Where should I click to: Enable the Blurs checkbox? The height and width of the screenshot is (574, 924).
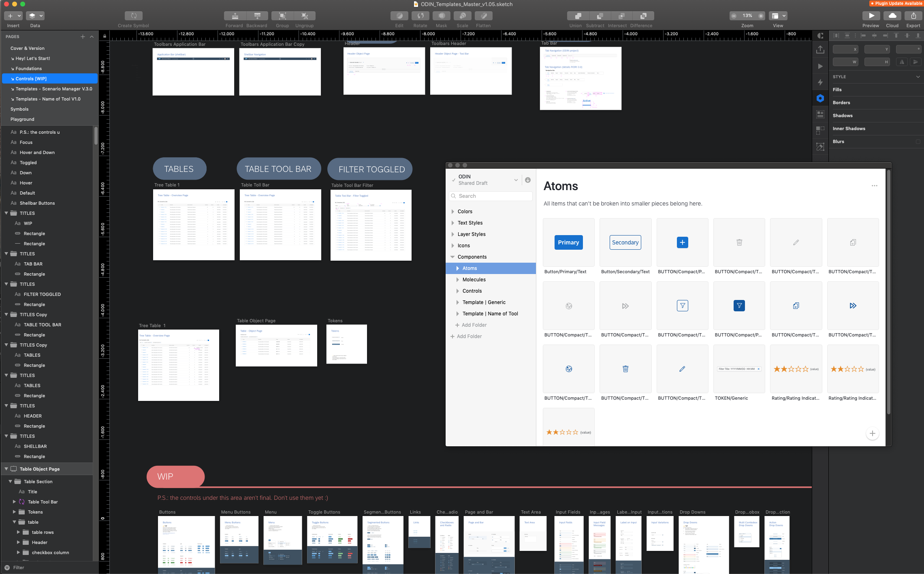[x=918, y=141]
